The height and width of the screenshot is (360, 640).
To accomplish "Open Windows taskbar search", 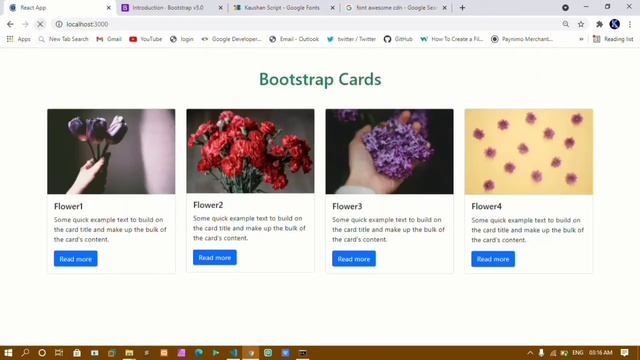I will [x=25, y=353].
